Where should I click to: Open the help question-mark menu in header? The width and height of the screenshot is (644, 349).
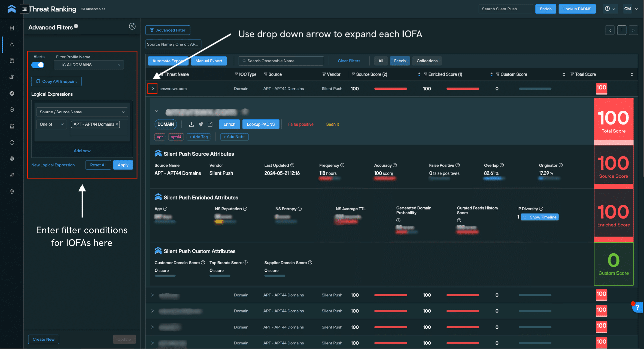tap(610, 9)
